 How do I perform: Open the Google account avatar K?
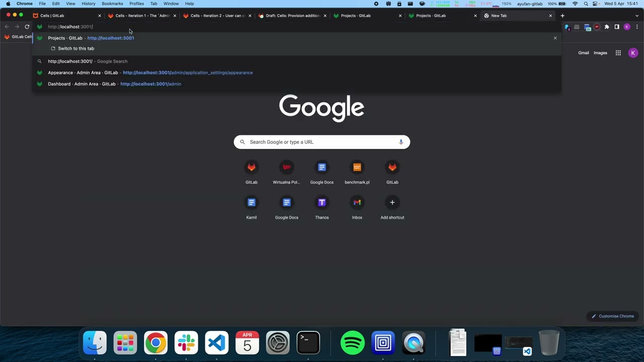point(633,53)
